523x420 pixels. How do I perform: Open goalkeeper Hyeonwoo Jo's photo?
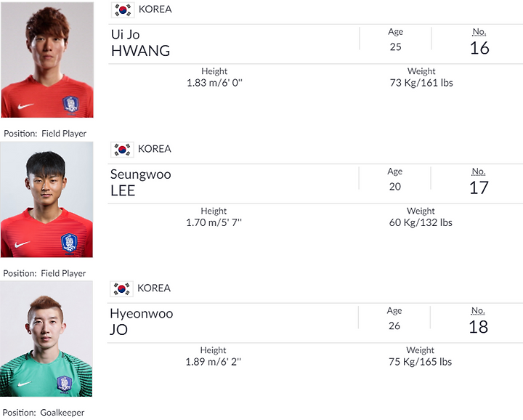[46, 339]
